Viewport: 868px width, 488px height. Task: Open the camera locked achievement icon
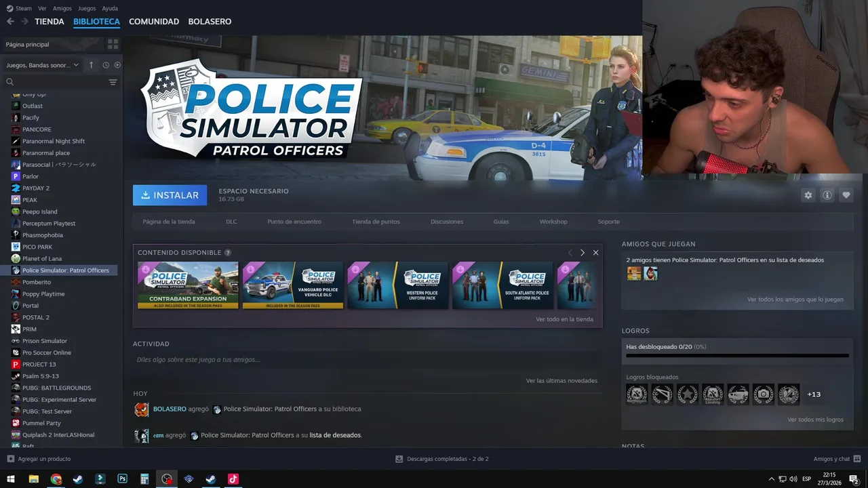pyautogui.click(x=764, y=394)
